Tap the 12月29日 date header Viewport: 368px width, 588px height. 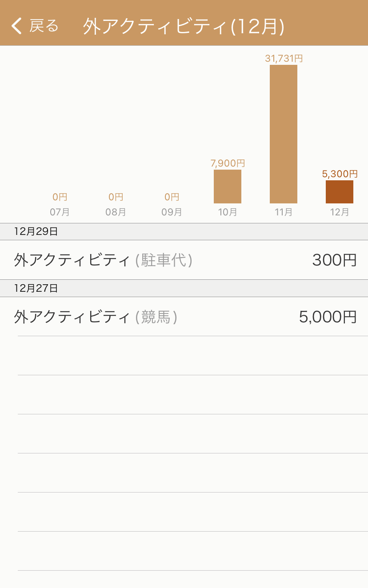point(184,231)
